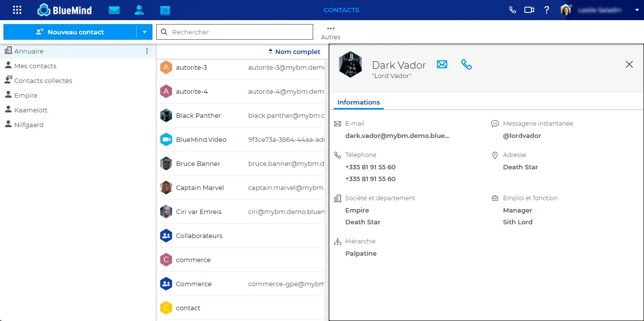Sort by Nom complet column header

point(295,52)
